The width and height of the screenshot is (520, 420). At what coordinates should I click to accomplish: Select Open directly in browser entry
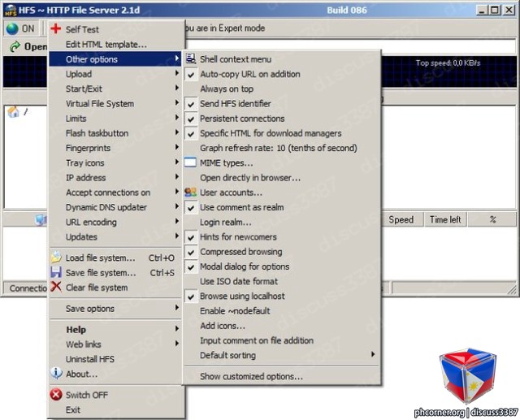click(x=282, y=178)
